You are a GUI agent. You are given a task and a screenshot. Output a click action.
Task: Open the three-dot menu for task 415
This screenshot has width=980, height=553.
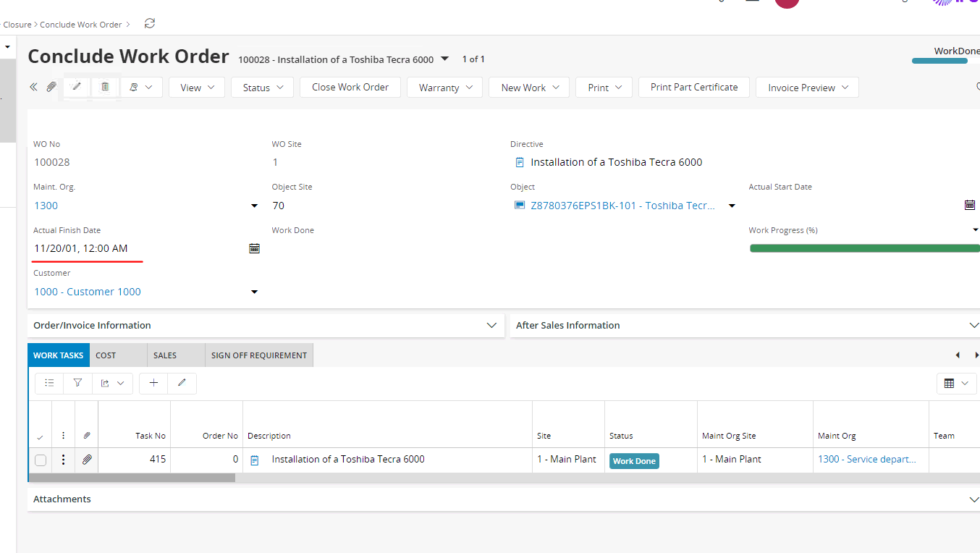64,460
